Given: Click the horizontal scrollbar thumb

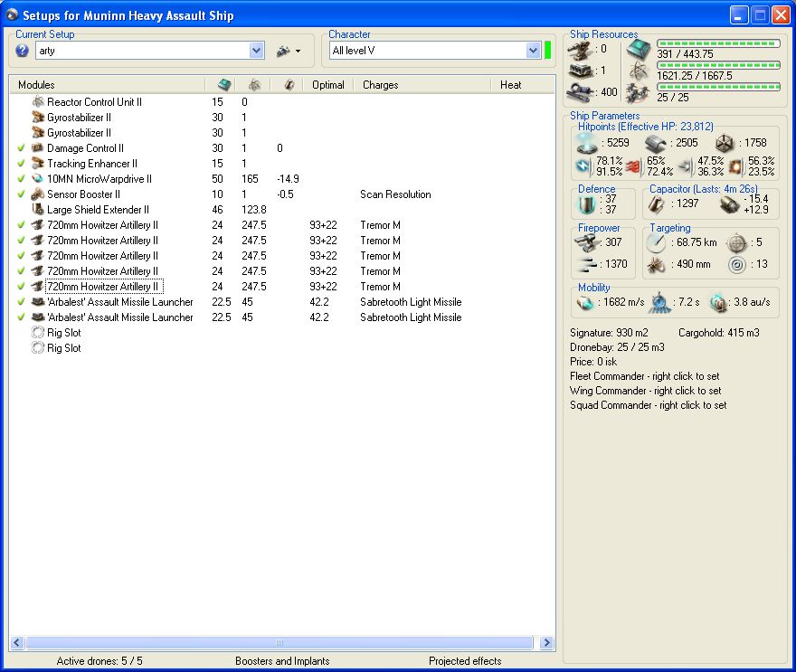Looking at the screenshot, I should [x=280, y=642].
